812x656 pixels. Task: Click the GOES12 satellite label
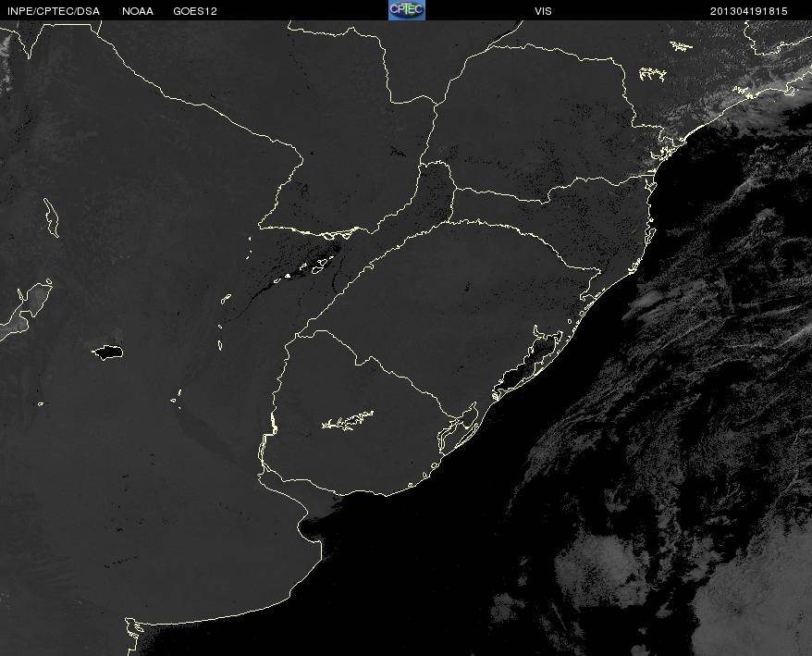[195, 11]
